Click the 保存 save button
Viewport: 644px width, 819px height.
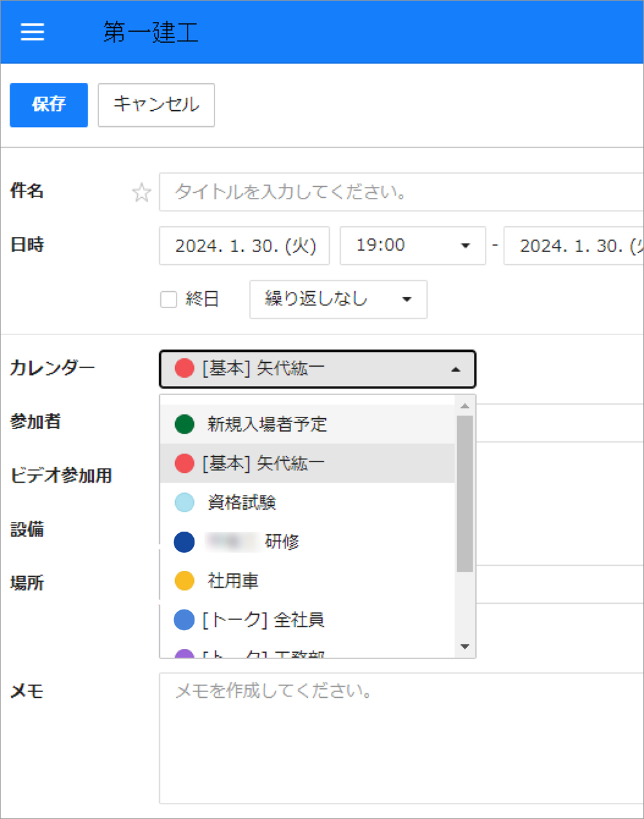coord(49,105)
